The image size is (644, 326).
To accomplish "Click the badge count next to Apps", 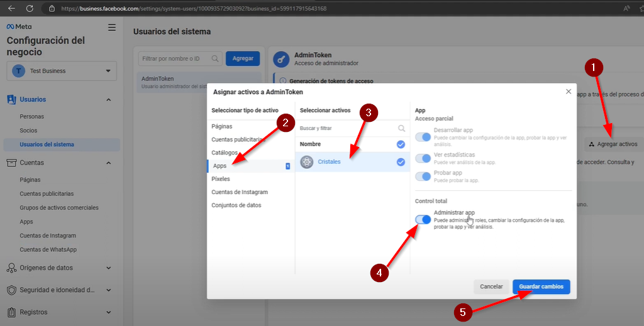I will point(288,166).
